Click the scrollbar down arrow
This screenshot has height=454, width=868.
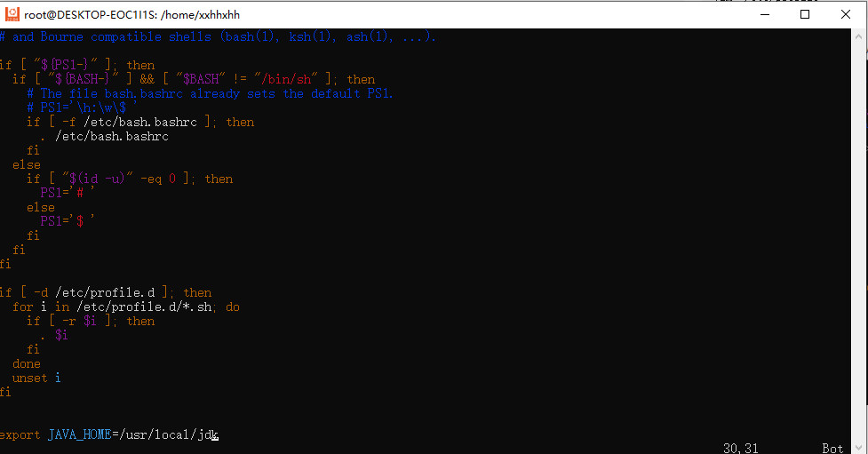coord(858,447)
